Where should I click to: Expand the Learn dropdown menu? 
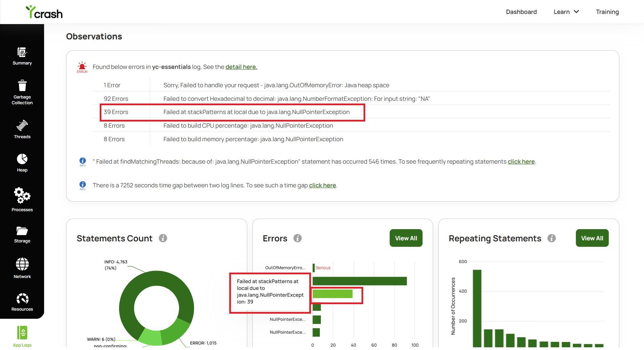pos(566,12)
